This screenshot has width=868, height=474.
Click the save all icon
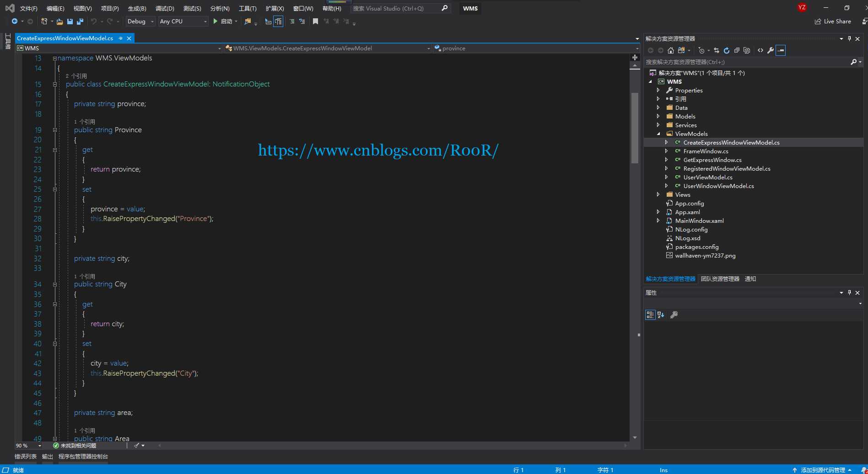point(80,22)
